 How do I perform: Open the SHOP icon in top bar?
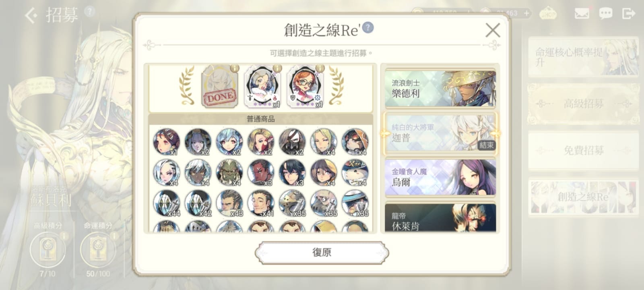pyautogui.click(x=548, y=14)
